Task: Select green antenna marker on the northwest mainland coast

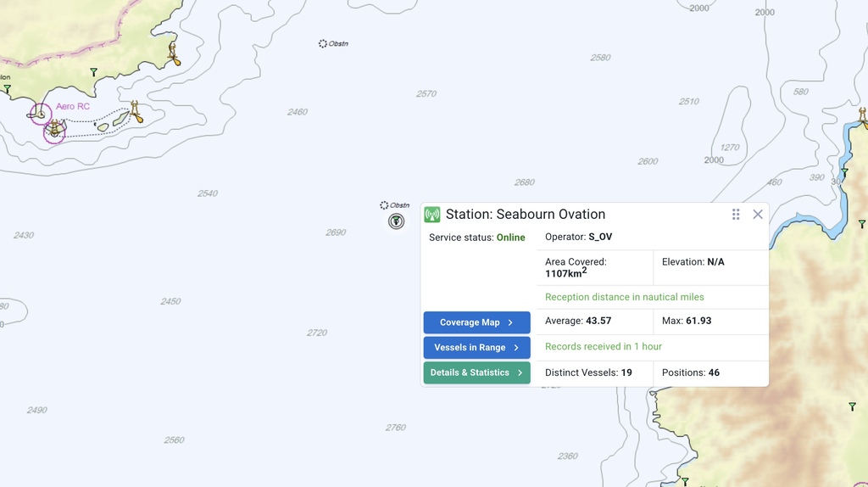Action: point(93,72)
